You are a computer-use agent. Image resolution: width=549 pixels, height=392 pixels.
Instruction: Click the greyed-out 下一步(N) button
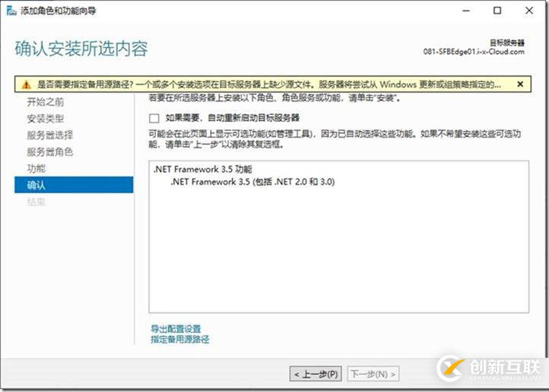click(x=373, y=375)
